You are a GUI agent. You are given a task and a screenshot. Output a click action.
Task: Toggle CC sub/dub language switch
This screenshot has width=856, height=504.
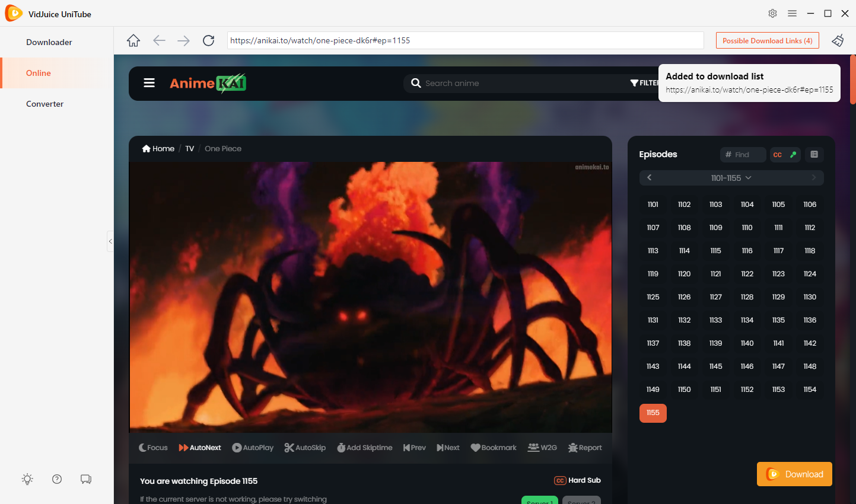coord(785,154)
